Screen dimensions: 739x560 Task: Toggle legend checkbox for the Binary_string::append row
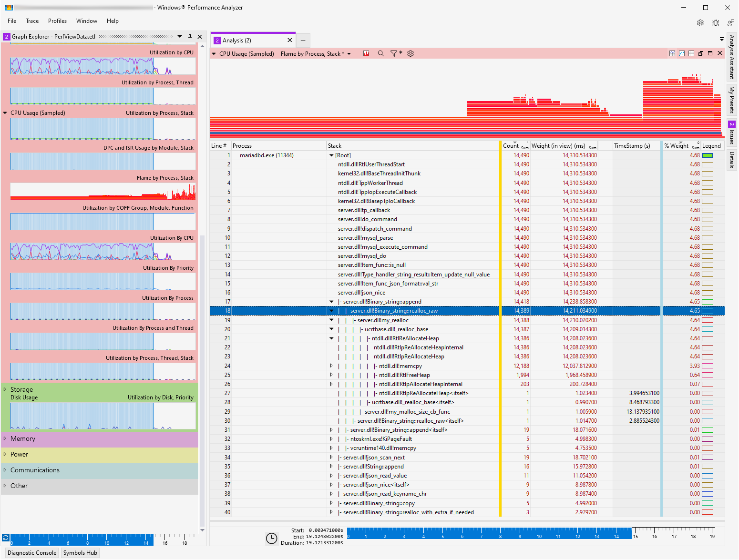[x=708, y=302]
